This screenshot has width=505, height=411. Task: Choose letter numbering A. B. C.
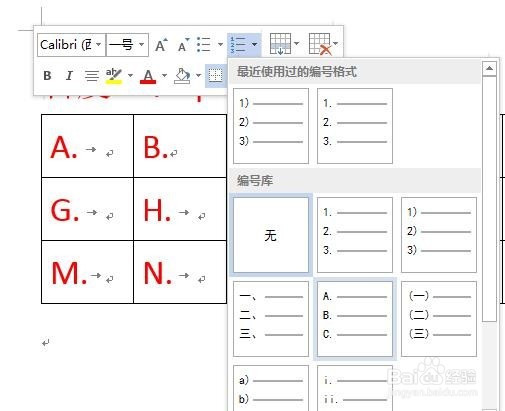click(x=355, y=319)
